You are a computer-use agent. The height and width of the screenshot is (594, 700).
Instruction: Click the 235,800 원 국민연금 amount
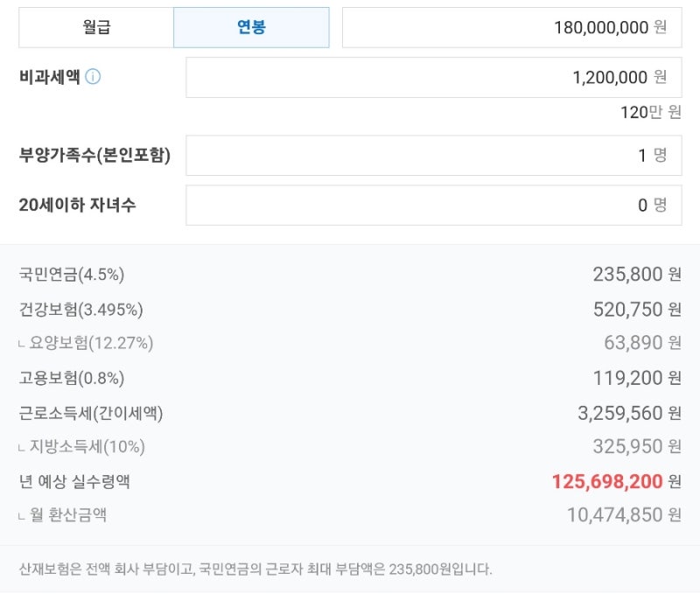[x=636, y=275]
